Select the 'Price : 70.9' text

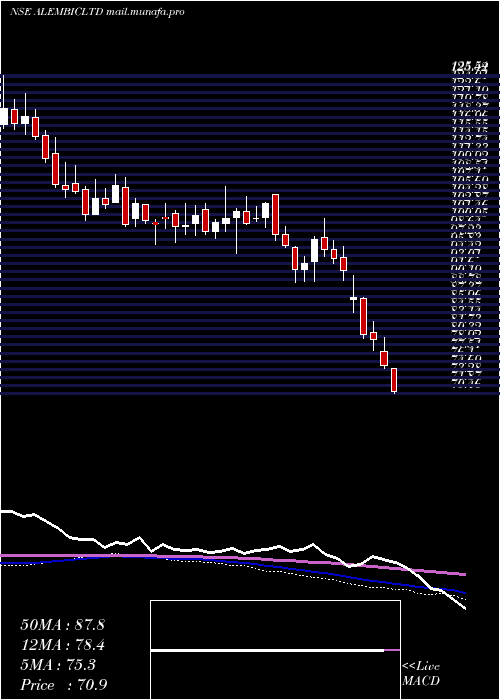63,685
